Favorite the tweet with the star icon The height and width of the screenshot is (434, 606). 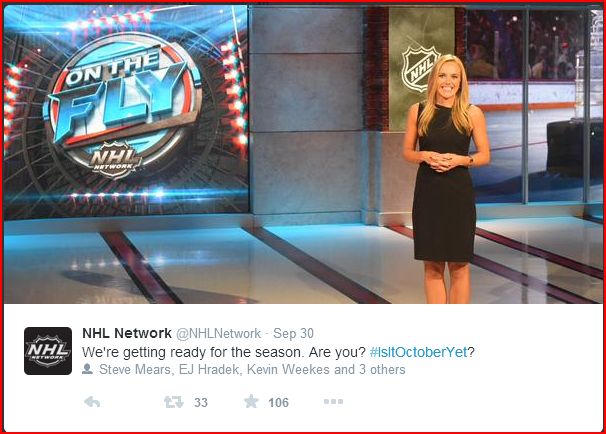pos(251,402)
